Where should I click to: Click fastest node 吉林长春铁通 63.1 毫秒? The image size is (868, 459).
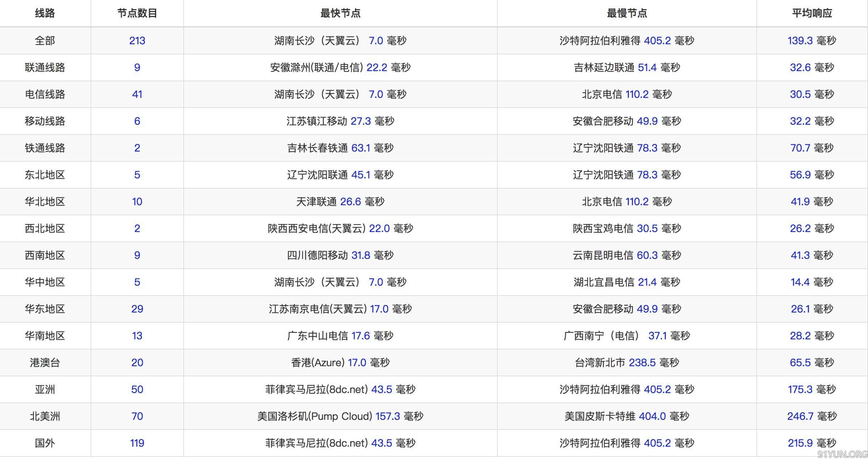click(x=340, y=148)
